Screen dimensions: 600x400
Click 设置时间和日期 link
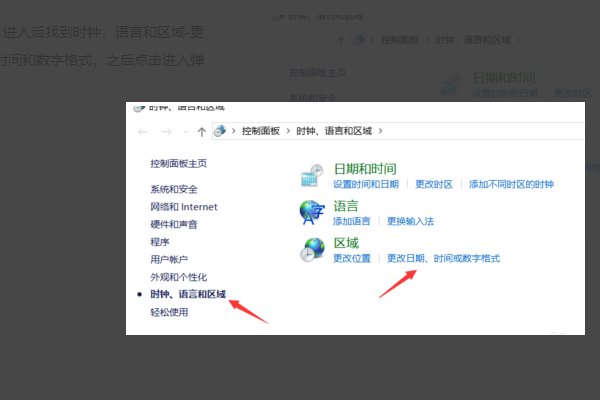click(366, 184)
